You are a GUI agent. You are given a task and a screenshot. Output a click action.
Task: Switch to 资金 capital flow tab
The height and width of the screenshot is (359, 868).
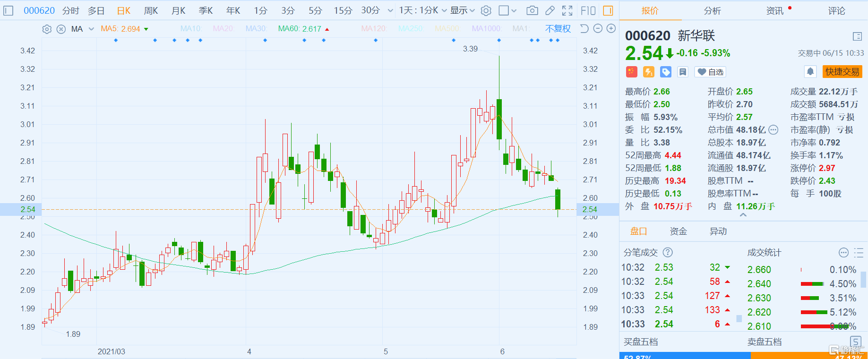[x=678, y=231]
